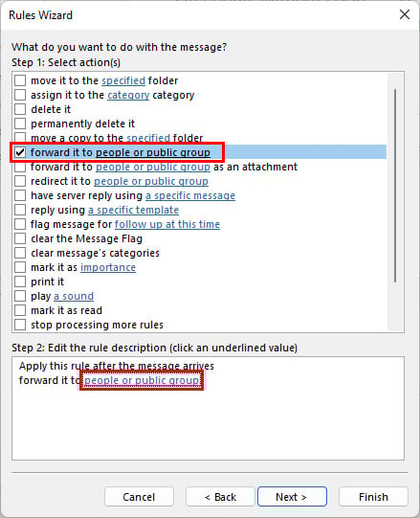Screen dimensions: 420x518
Task: Click 'people or public group' in Step 2 description
Action: coord(142,380)
